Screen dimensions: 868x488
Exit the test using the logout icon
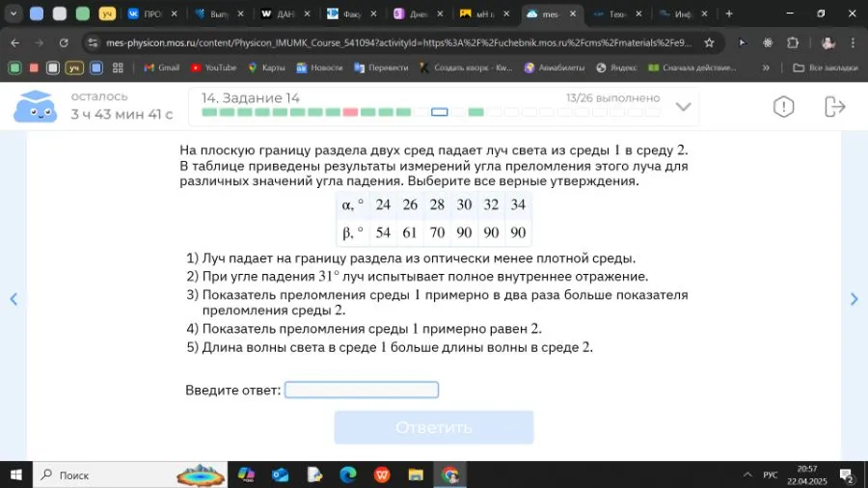click(834, 106)
